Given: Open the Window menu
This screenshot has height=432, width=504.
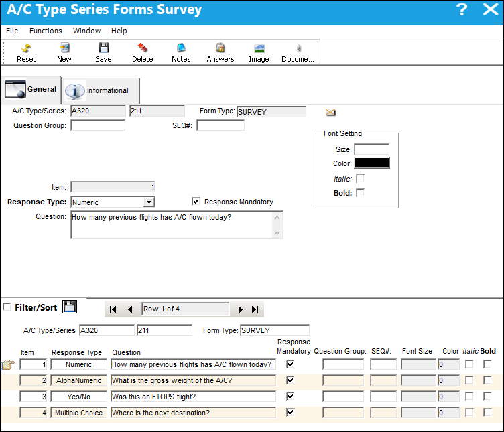Looking at the screenshot, I should point(86,31).
